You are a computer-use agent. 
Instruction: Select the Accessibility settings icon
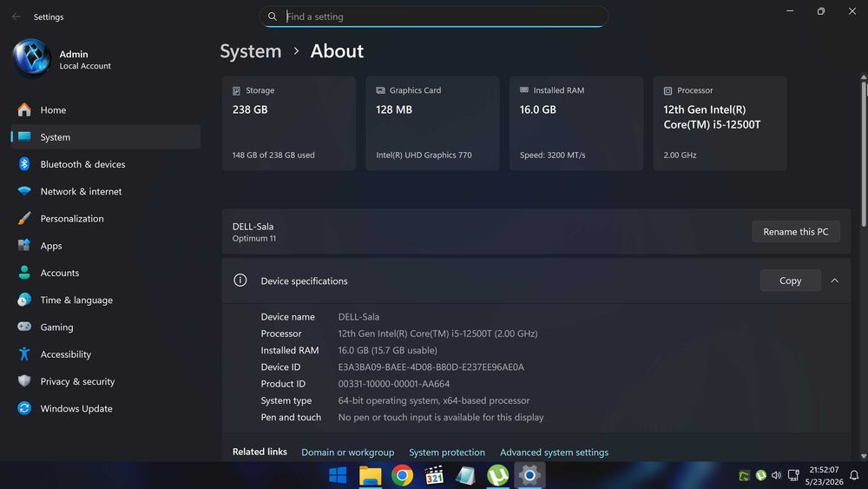(x=23, y=354)
